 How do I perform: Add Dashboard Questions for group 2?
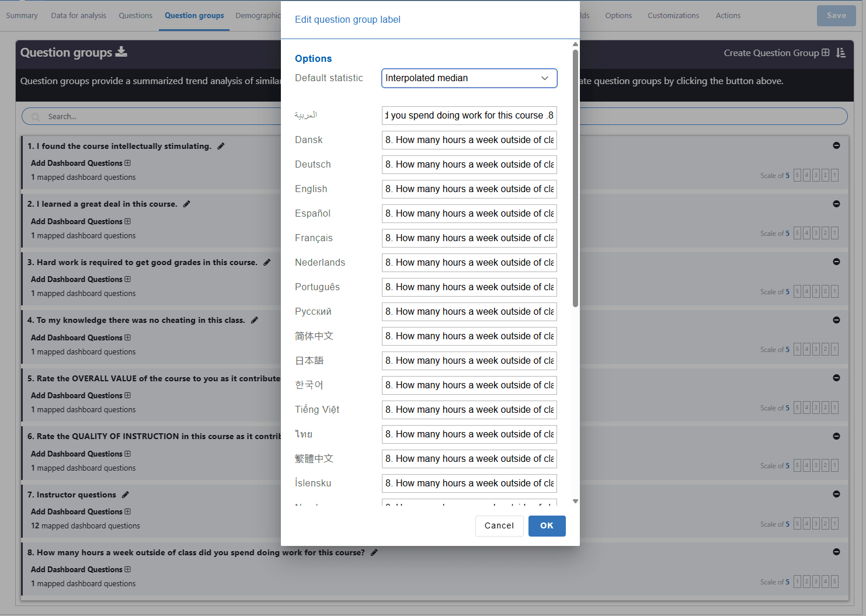click(x=81, y=221)
